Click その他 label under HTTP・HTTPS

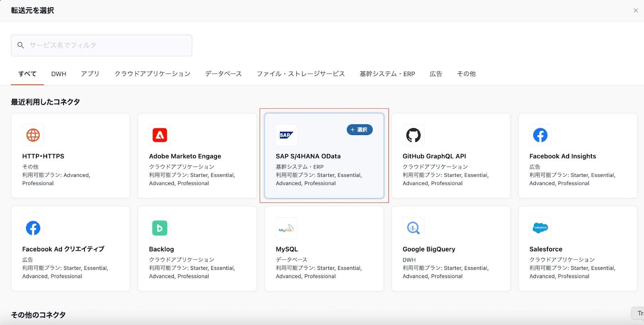(30, 167)
